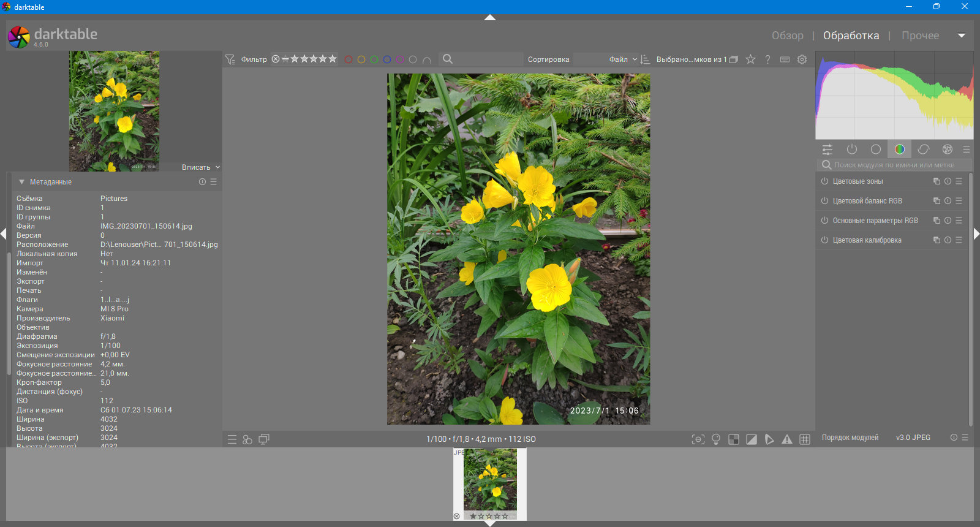Open sort-by Файл dropdown

coord(623,59)
